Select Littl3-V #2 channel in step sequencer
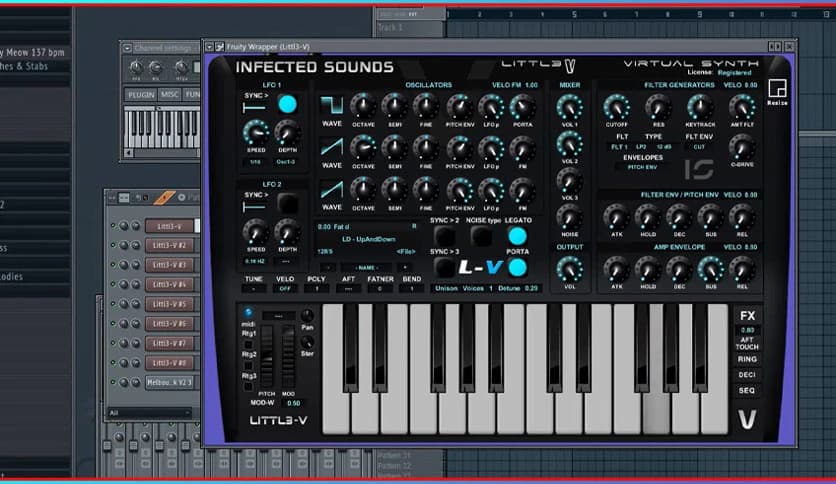Screen dimensions: 836x484 pos(169,245)
